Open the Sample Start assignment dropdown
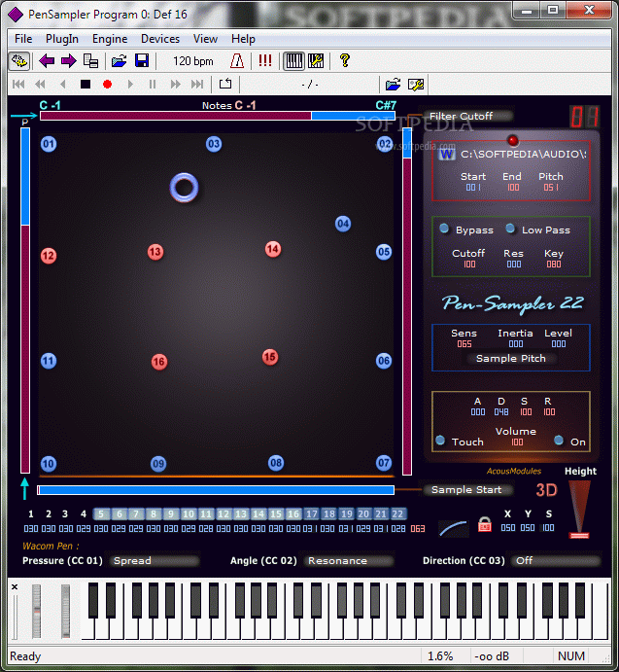 click(x=468, y=490)
